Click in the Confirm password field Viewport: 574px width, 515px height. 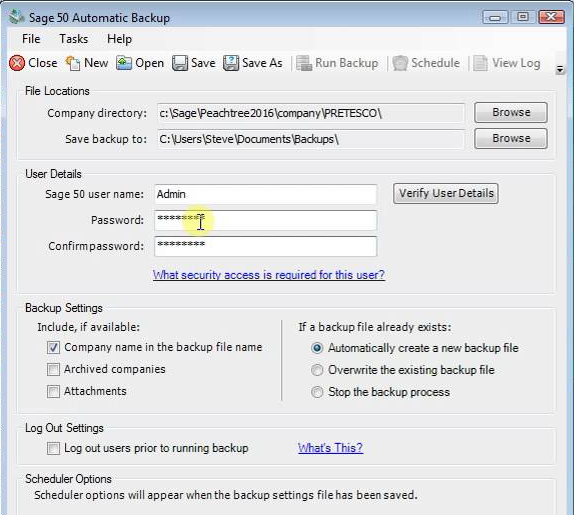point(265,246)
